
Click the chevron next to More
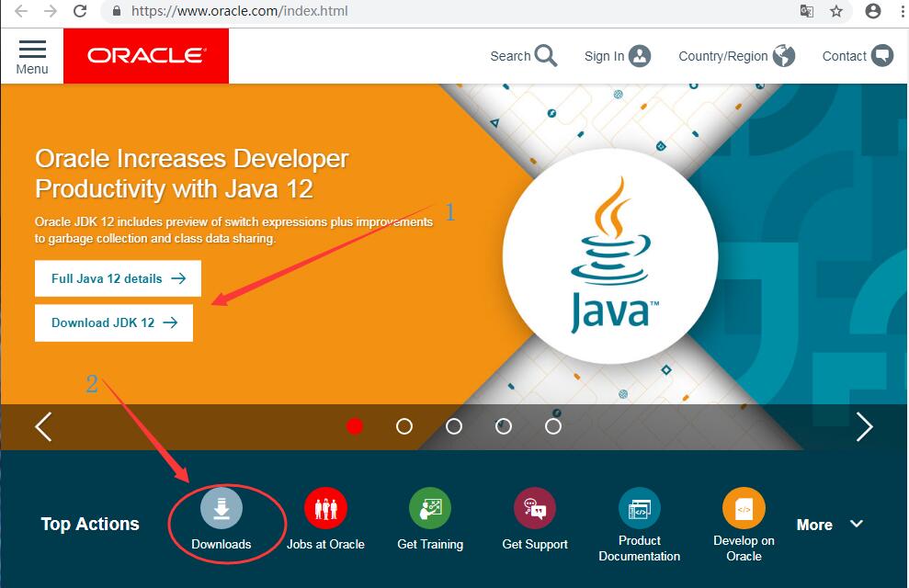(x=857, y=524)
